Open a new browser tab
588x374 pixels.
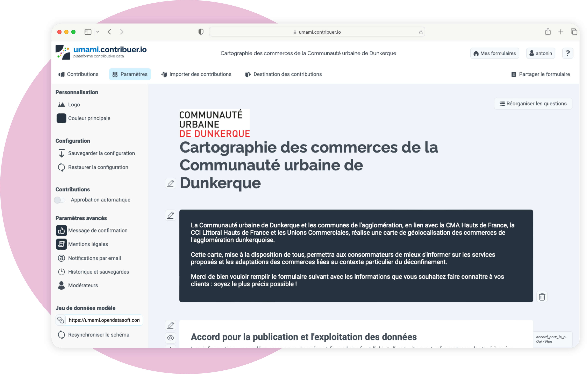(561, 32)
